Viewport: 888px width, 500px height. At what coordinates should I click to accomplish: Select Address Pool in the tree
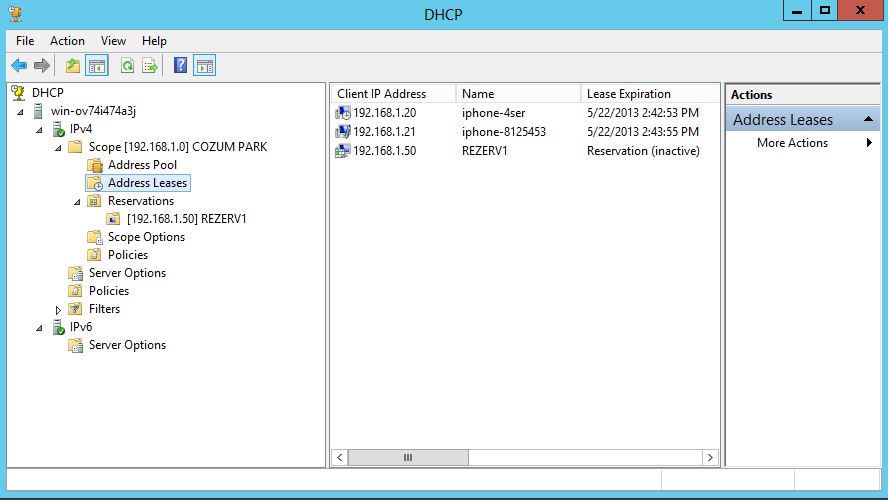click(x=142, y=165)
